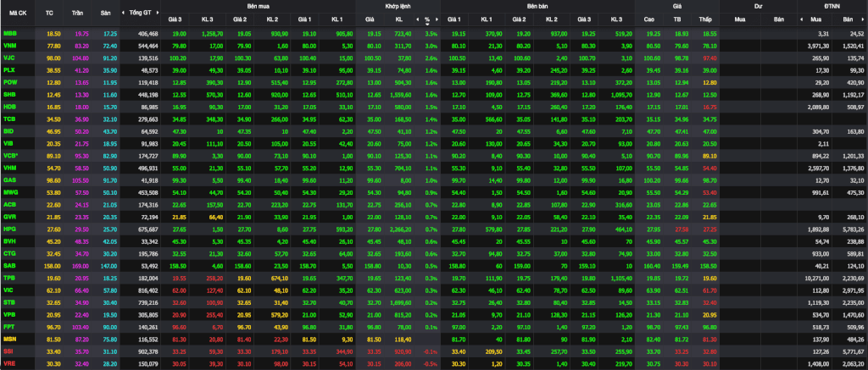Click SAB matched price 158.80
868x370 pixels.
coord(372,265)
